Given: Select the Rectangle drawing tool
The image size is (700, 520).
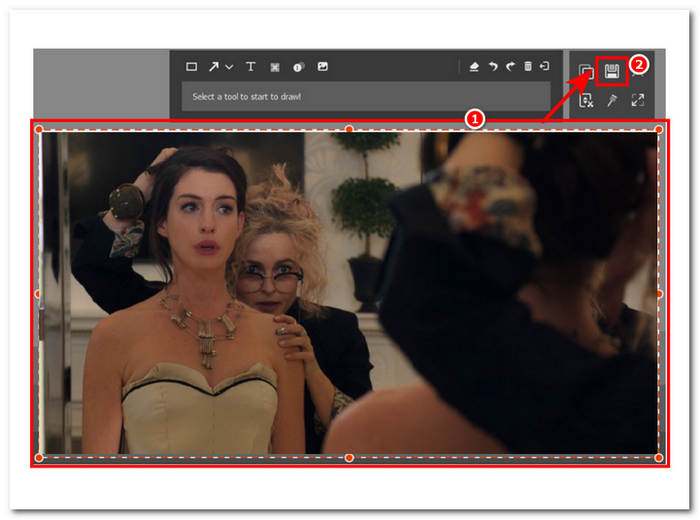Looking at the screenshot, I should click(192, 67).
